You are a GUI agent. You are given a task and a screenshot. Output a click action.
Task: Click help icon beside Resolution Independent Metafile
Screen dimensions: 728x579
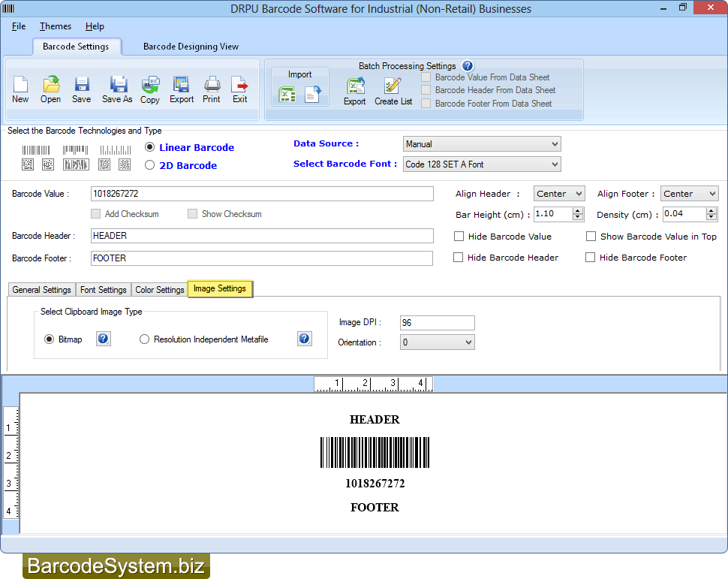304,339
